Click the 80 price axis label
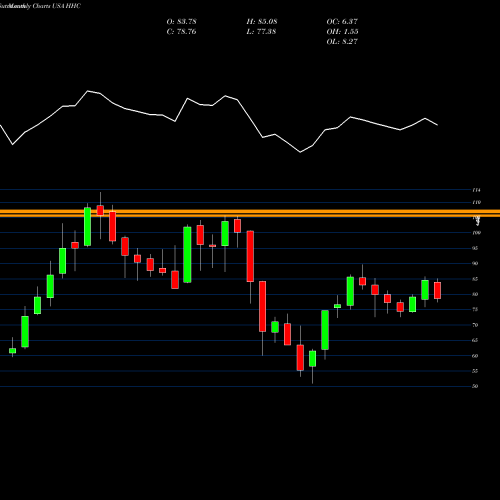 tap(475, 294)
